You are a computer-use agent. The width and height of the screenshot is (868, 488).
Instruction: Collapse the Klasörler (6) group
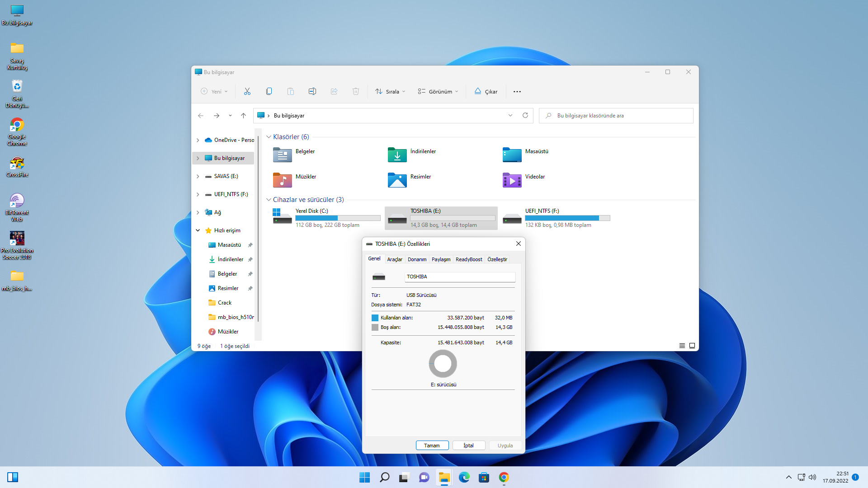[269, 137]
